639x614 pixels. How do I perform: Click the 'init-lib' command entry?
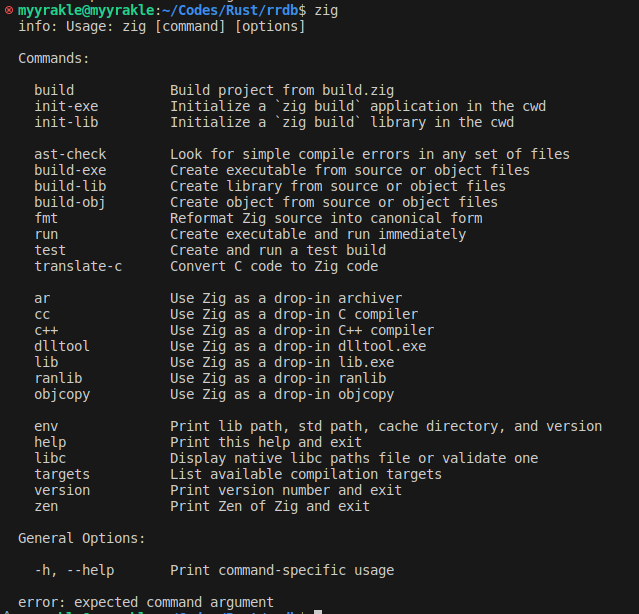click(x=66, y=122)
